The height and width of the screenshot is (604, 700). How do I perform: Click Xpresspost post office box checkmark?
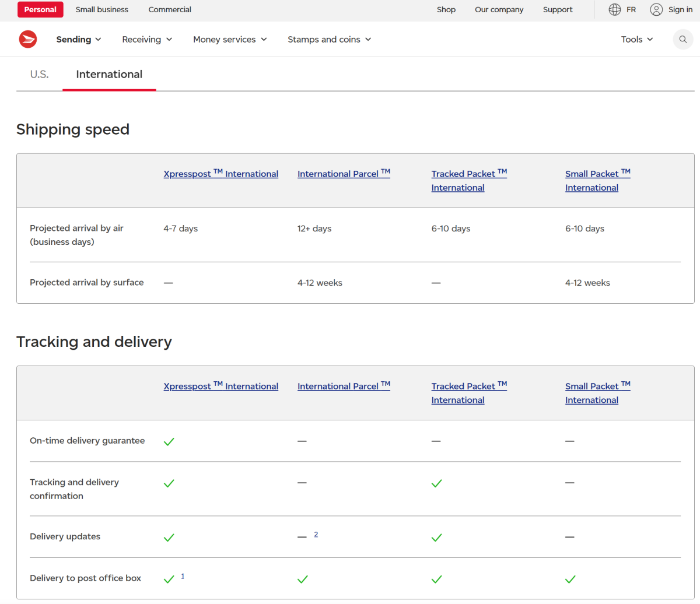coord(169,579)
